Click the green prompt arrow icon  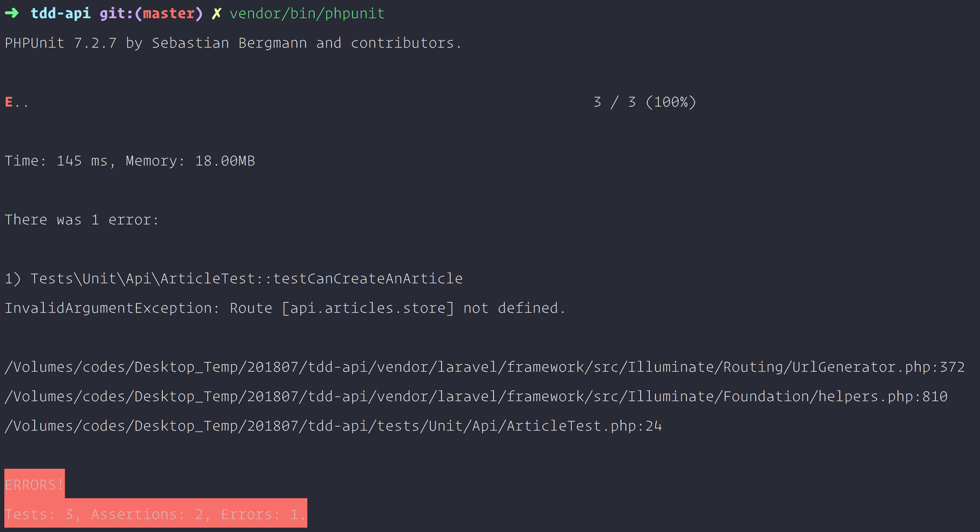[12, 13]
